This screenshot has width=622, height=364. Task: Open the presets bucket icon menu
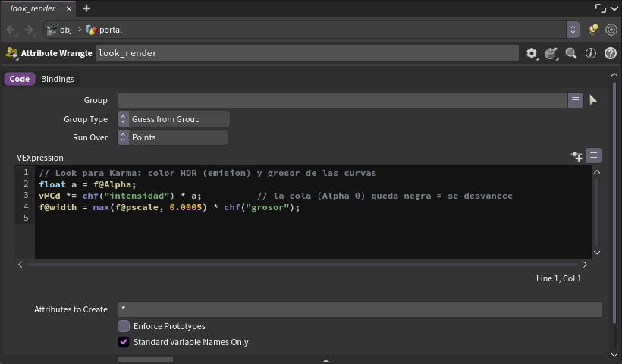coord(551,53)
